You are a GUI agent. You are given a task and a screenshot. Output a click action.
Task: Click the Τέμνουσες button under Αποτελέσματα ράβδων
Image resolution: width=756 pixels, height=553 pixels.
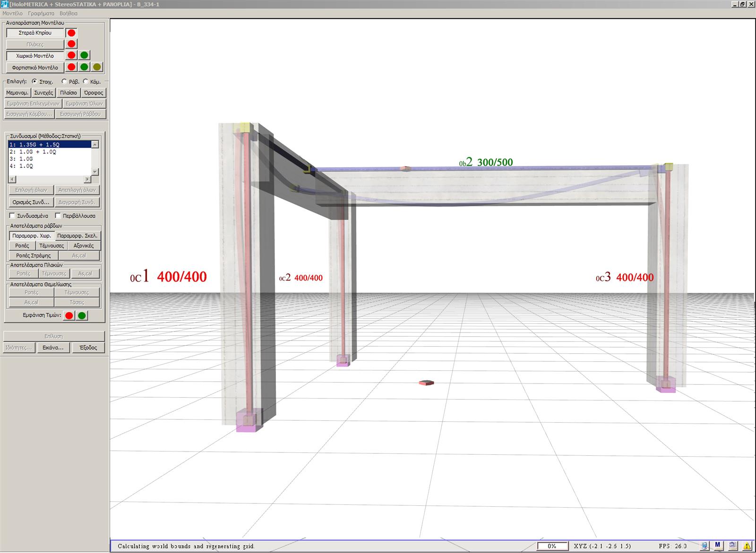pyautogui.click(x=52, y=246)
